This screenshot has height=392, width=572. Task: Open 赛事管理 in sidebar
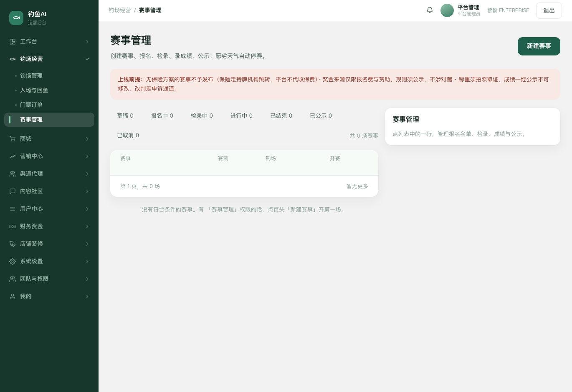coord(49,120)
